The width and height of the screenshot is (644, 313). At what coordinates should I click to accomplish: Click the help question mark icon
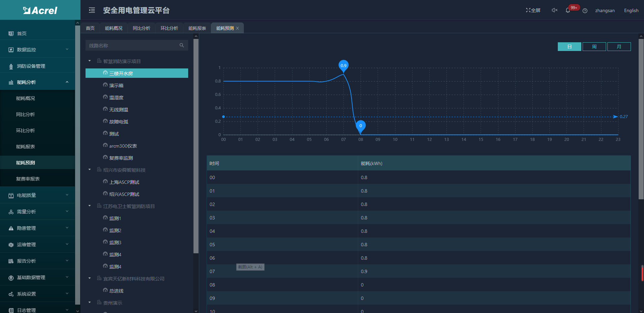click(585, 11)
